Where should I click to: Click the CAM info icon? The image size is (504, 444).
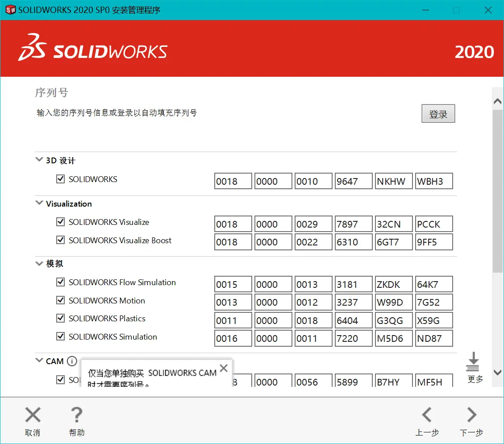[x=72, y=361]
